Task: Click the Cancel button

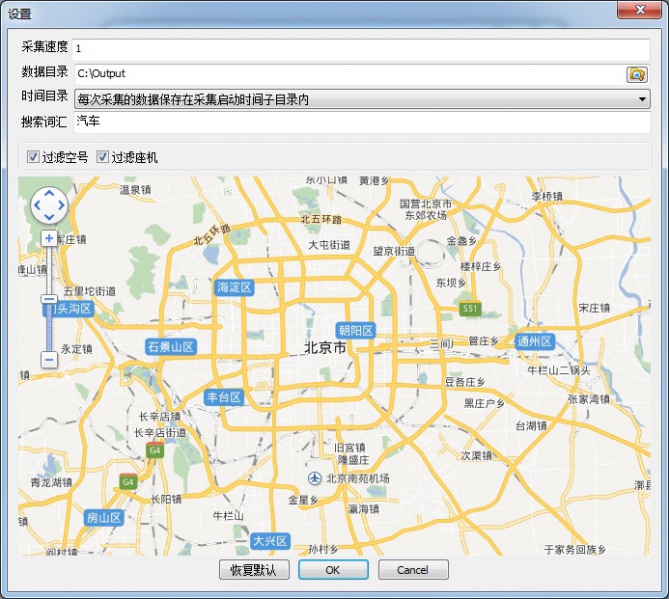Action: coord(413,570)
